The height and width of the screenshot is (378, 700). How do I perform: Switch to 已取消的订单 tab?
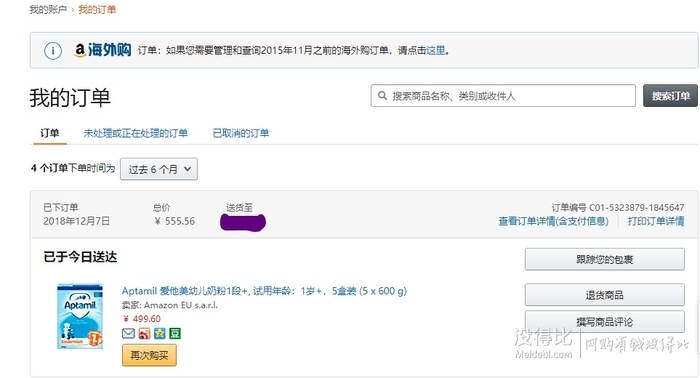pyautogui.click(x=241, y=133)
